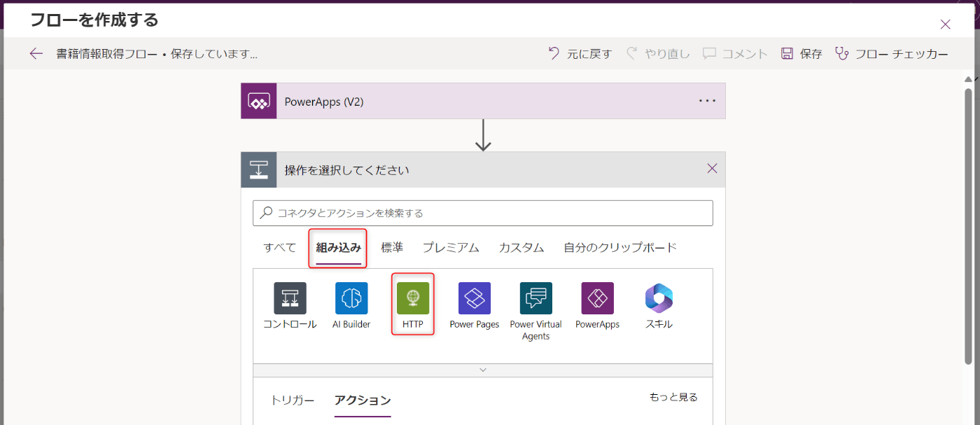Click the PowerApps (V2) trigger title
Viewport: 980px width, 425px height.
tap(324, 102)
